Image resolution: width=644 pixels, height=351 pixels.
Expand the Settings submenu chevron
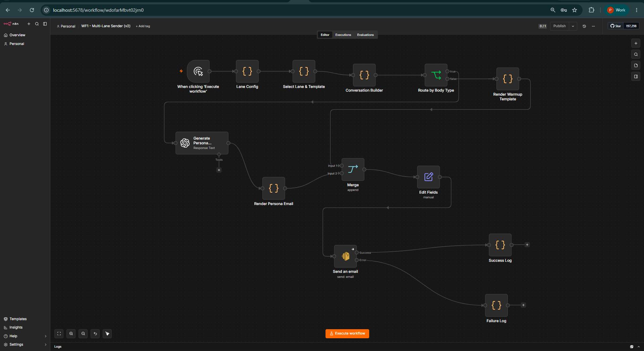[x=46, y=344]
